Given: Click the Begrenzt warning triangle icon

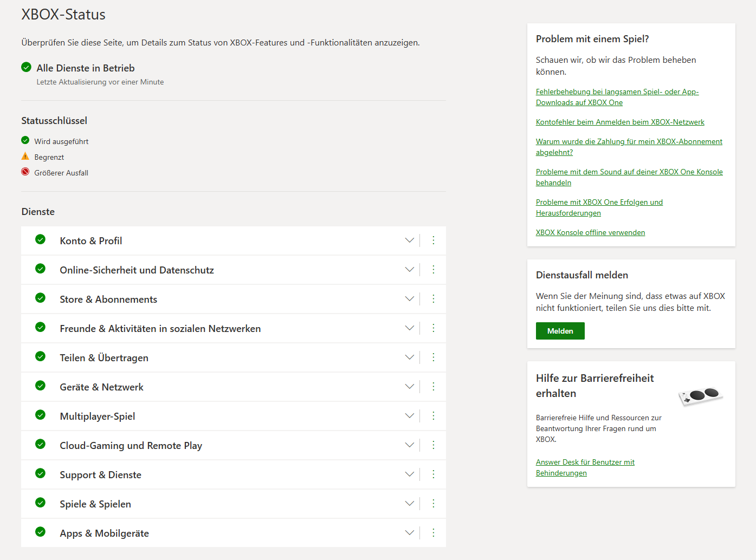Looking at the screenshot, I should point(25,157).
